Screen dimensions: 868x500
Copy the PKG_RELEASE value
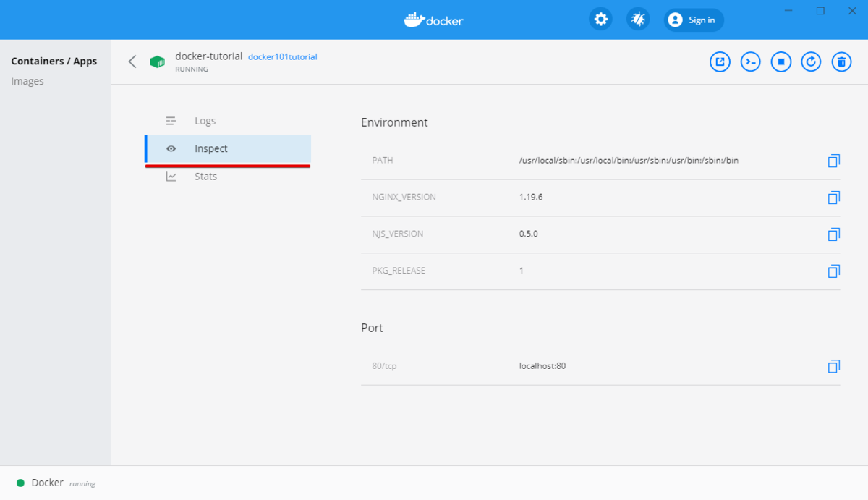pos(833,271)
